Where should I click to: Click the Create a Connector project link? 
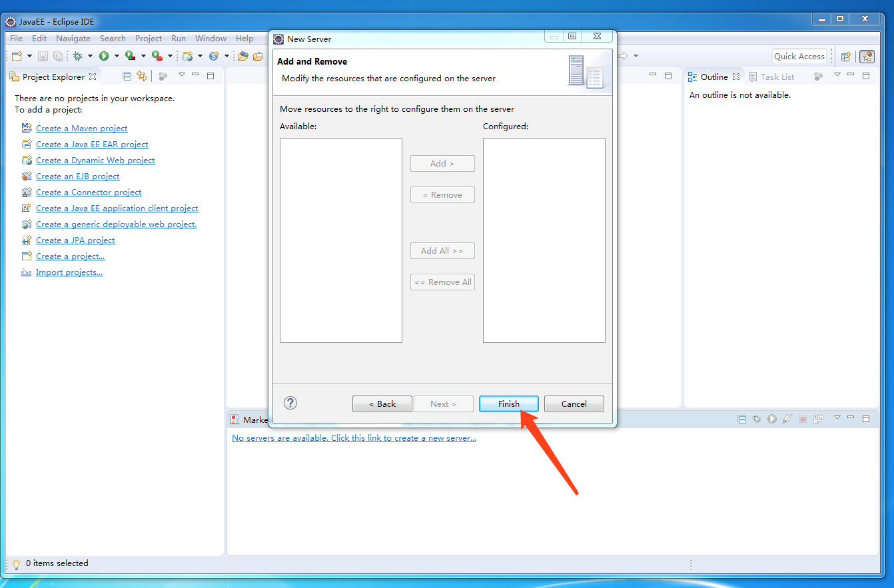89,192
